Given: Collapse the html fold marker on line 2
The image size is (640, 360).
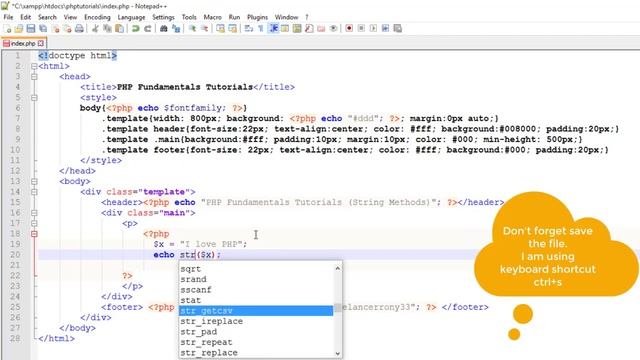Looking at the screenshot, I should tap(34, 66).
